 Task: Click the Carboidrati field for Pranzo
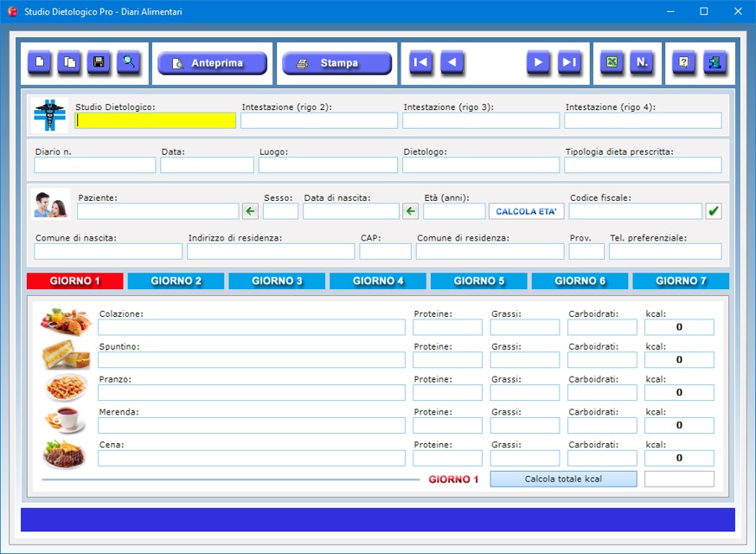[602, 393]
